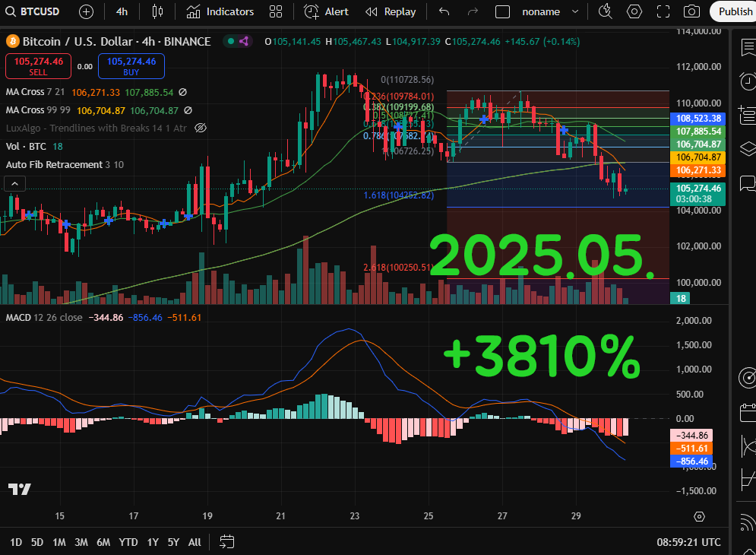The image size is (756, 555).
Task: Open the Indicators dialog
Action: tap(220, 11)
